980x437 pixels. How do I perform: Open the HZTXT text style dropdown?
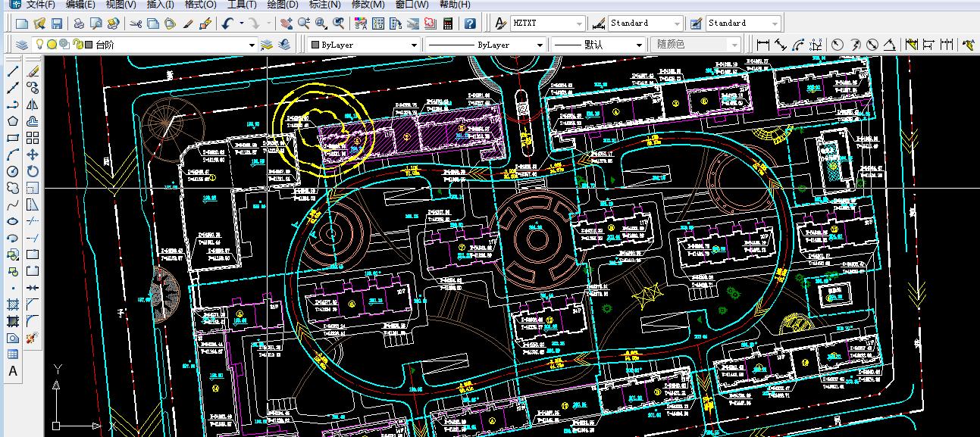579,23
